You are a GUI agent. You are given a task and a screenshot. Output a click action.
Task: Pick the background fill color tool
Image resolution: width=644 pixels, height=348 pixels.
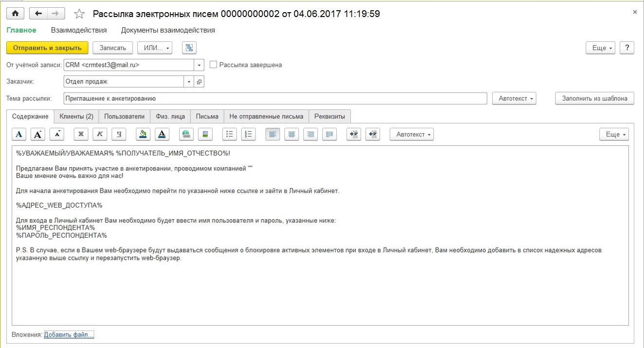point(143,134)
